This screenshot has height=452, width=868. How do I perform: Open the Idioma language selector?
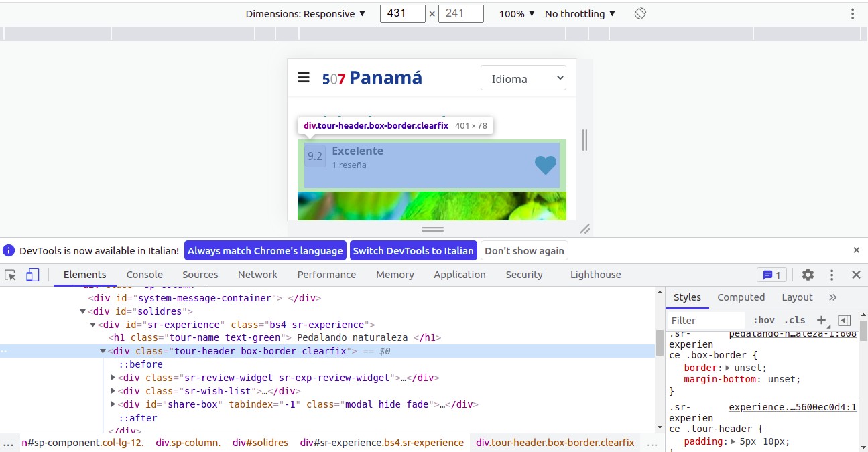(523, 78)
